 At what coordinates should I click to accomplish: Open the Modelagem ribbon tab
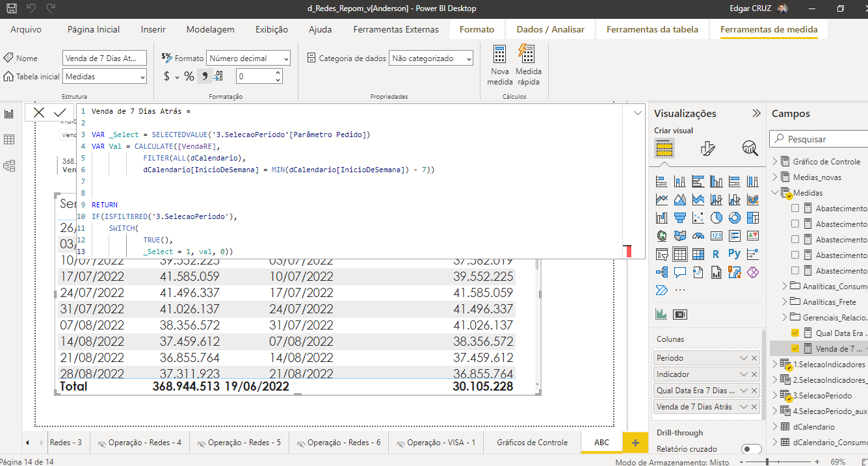click(210, 29)
